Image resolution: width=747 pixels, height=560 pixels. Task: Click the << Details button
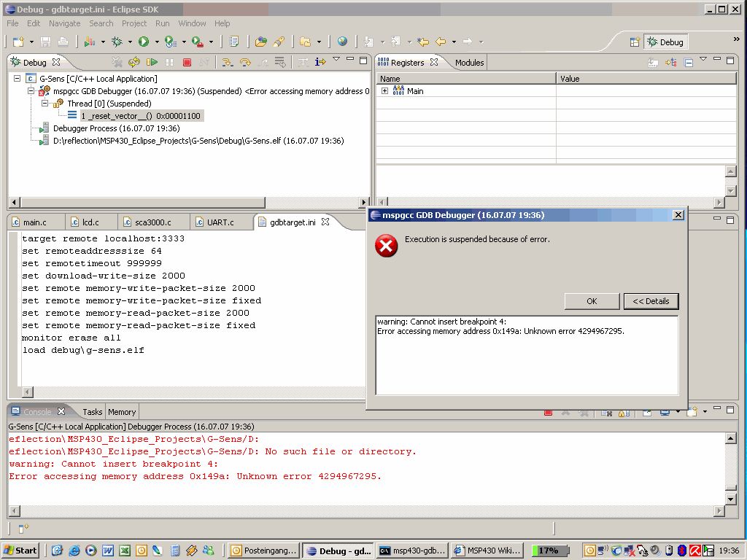651,301
